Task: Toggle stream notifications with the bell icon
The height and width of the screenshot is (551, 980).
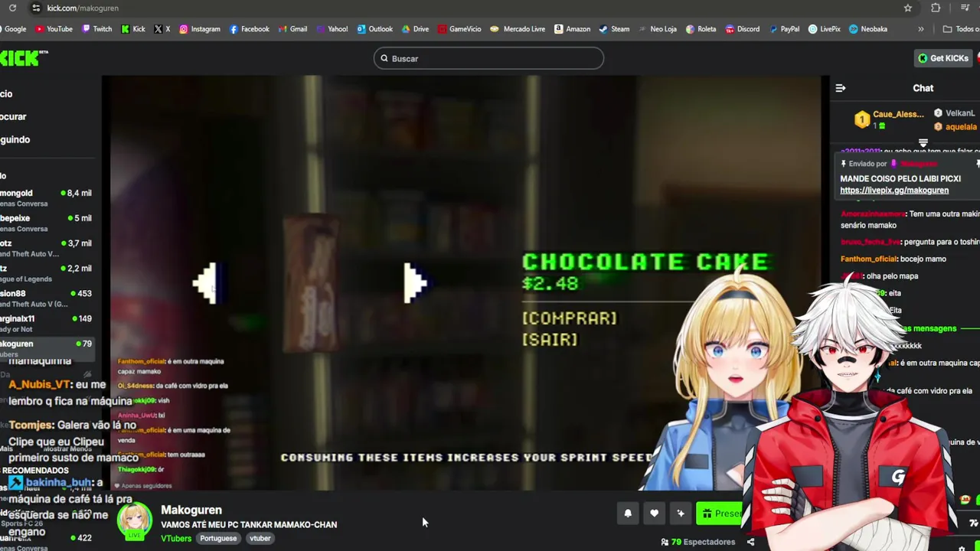Action: 628,514
